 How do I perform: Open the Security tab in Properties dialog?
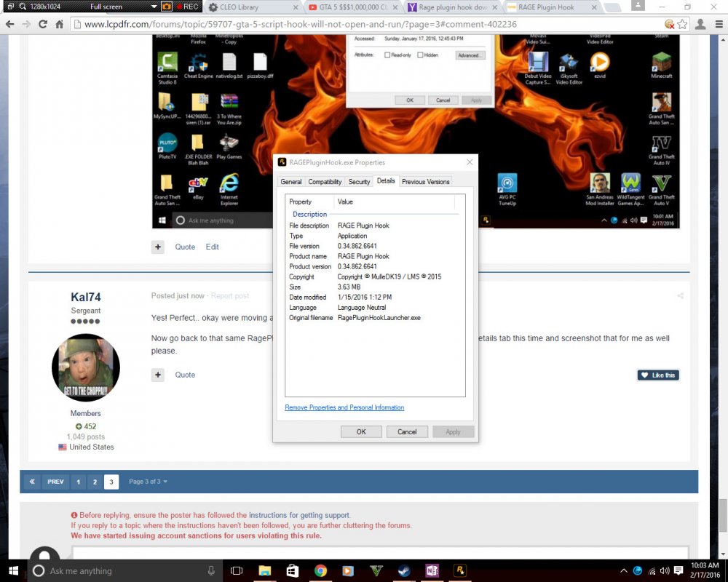[360, 182]
